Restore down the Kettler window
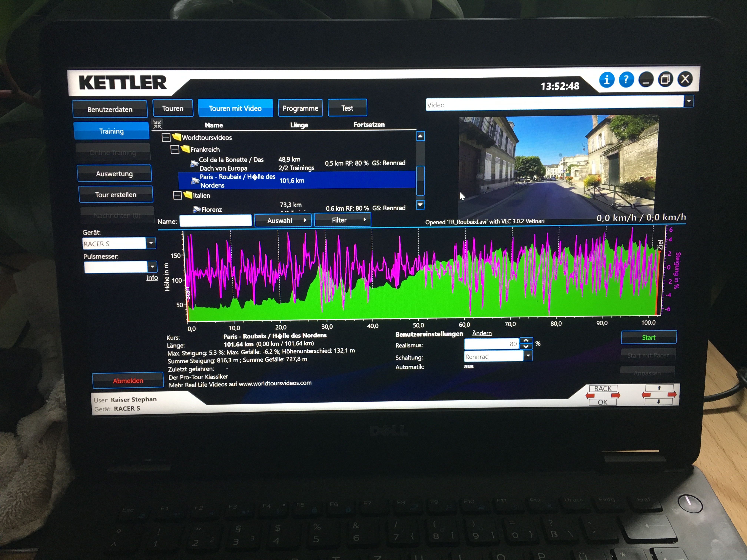 click(665, 80)
